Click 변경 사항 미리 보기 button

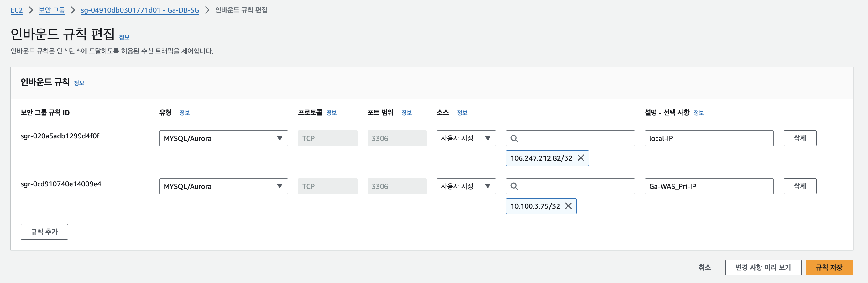(x=763, y=268)
